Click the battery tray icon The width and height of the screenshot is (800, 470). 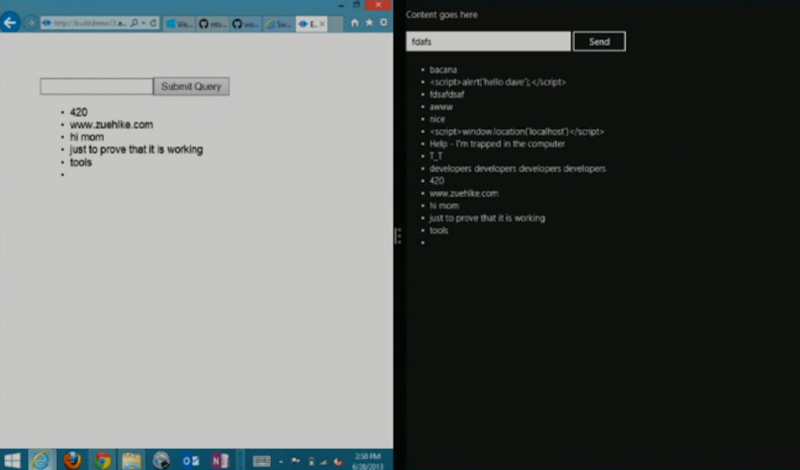311,462
